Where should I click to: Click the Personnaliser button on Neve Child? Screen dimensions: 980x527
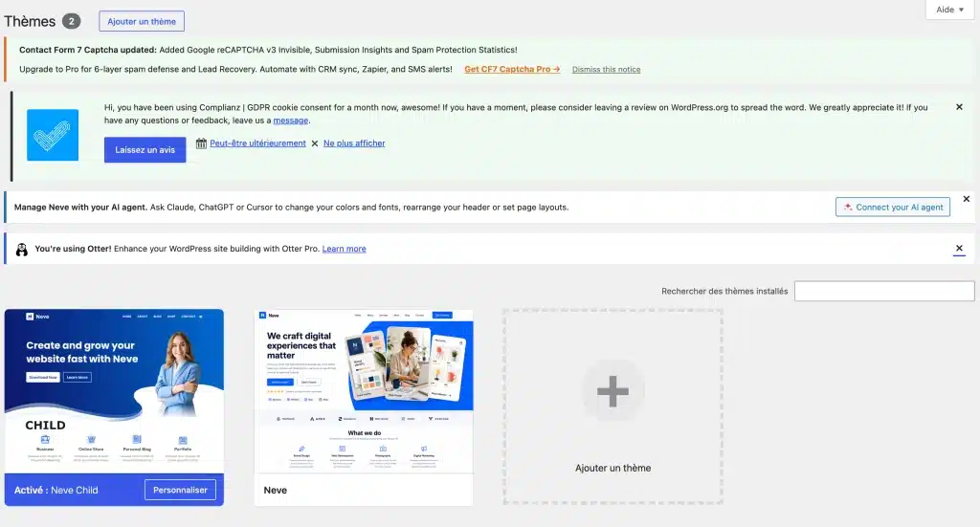pos(180,490)
